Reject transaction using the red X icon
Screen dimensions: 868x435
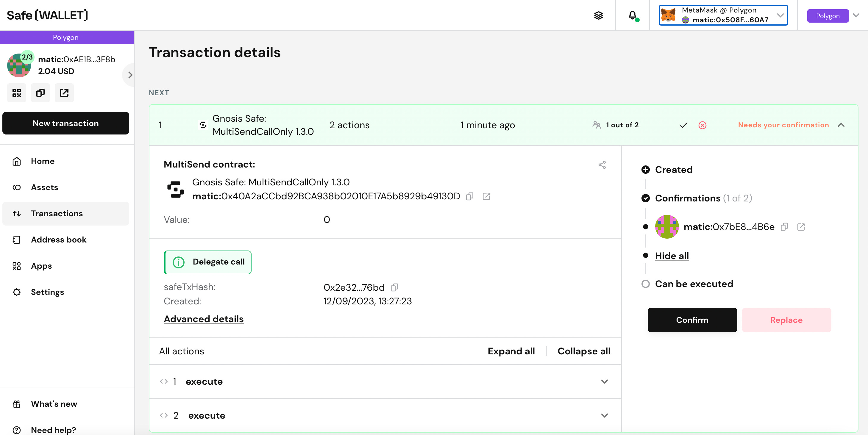tap(702, 125)
